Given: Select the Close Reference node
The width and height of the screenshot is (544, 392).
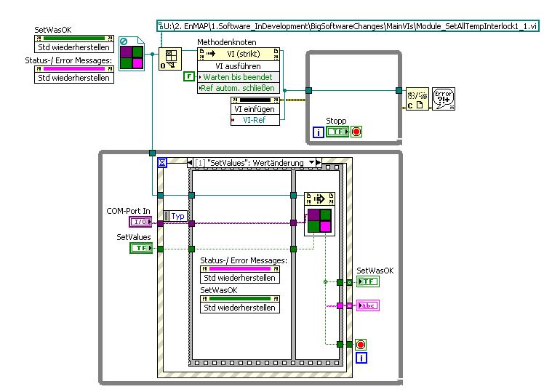Looking at the screenshot, I should (x=417, y=99).
